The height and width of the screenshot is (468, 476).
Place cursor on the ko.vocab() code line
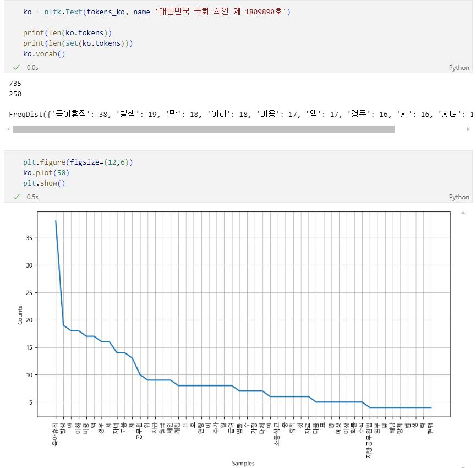pyautogui.click(x=44, y=54)
